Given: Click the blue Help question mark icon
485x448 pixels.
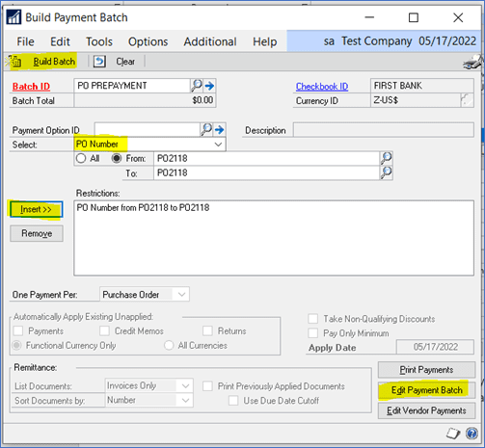Looking at the screenshot, I should click(472, 434).
